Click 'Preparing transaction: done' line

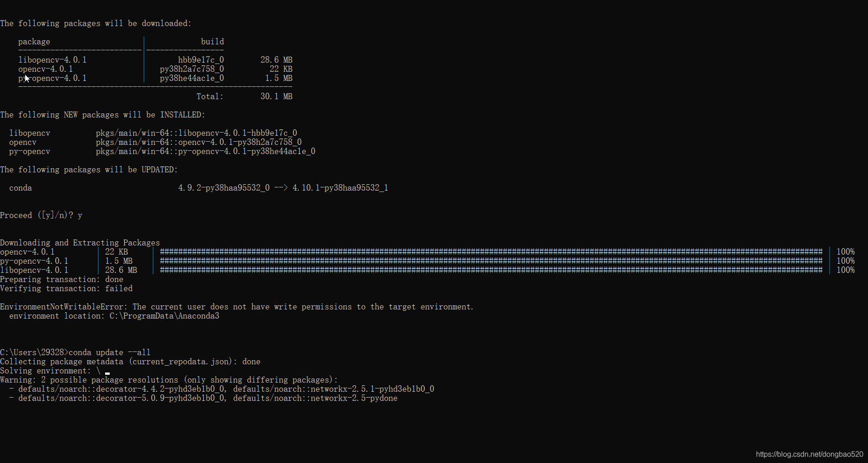point(62,279)
